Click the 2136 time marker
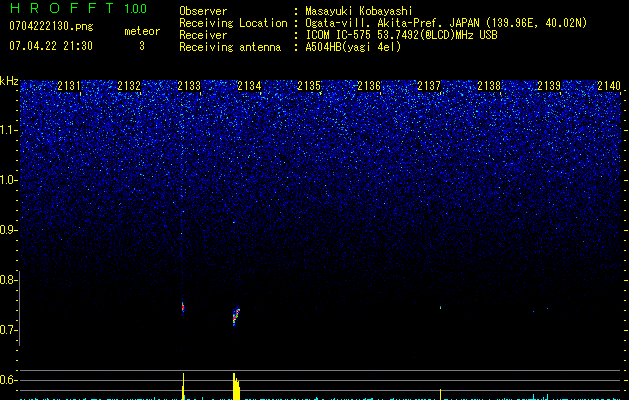This screenshot has height=400, width=629. click(369, 85)
